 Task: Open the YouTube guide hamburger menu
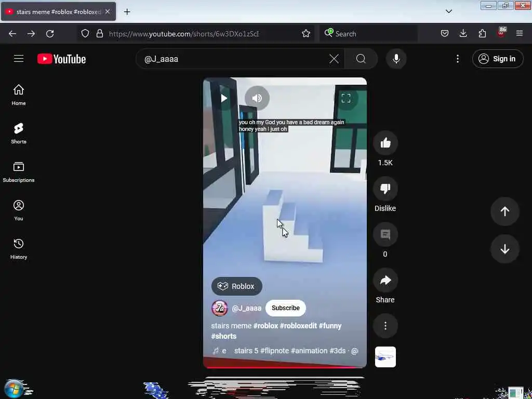(19, 59)
